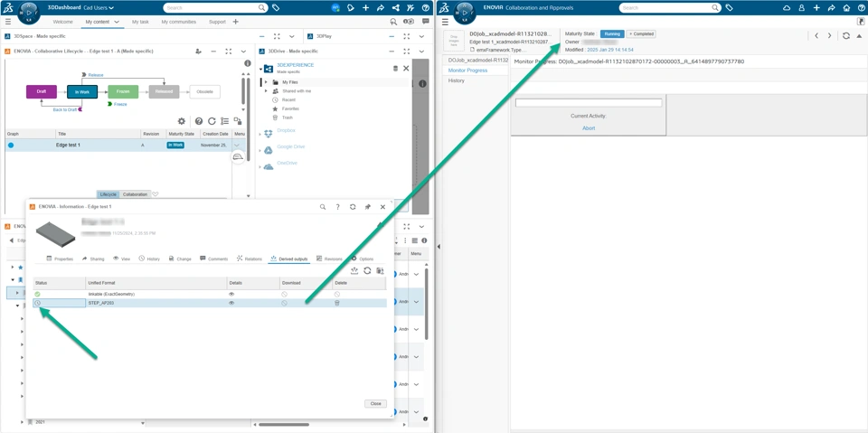Open History in the DOJob left navigation
Screen dimensions: 868x433
(456, 80)
